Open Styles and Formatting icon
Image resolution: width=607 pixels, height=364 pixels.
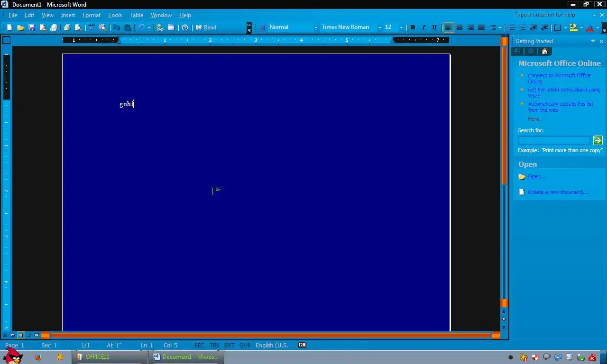click(x=263, y=27)
